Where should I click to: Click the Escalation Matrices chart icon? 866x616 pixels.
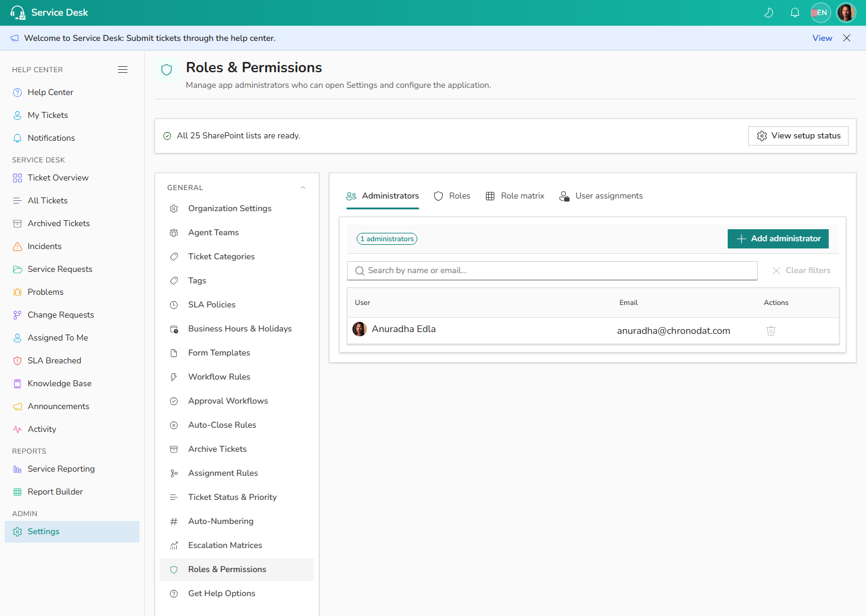[x=174, y=545]
